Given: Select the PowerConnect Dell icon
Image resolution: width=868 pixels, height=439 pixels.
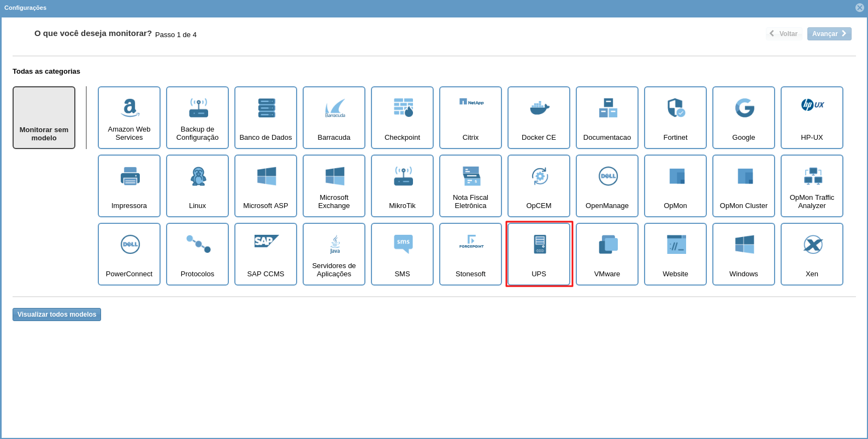Looking at the screenshot, I should tap(130, 245).
